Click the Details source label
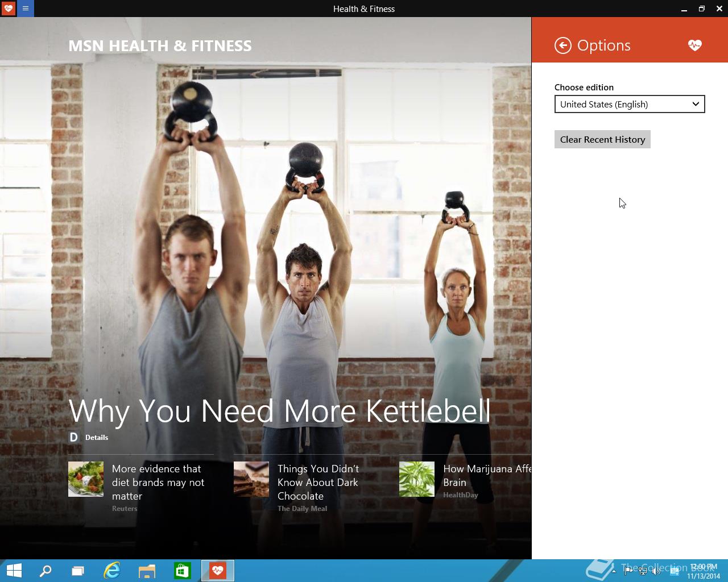The height and width of the screenshot is (582, 728). tap(97, 437)
